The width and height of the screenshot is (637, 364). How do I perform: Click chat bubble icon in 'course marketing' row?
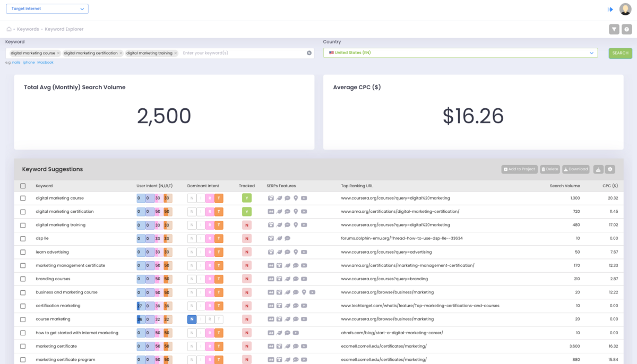coord(296,319)
